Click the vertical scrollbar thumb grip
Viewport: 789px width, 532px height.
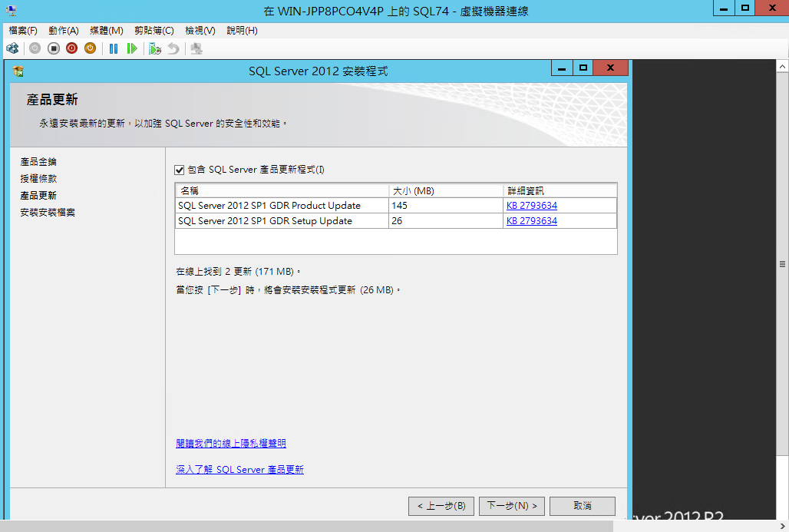(782, 264)
